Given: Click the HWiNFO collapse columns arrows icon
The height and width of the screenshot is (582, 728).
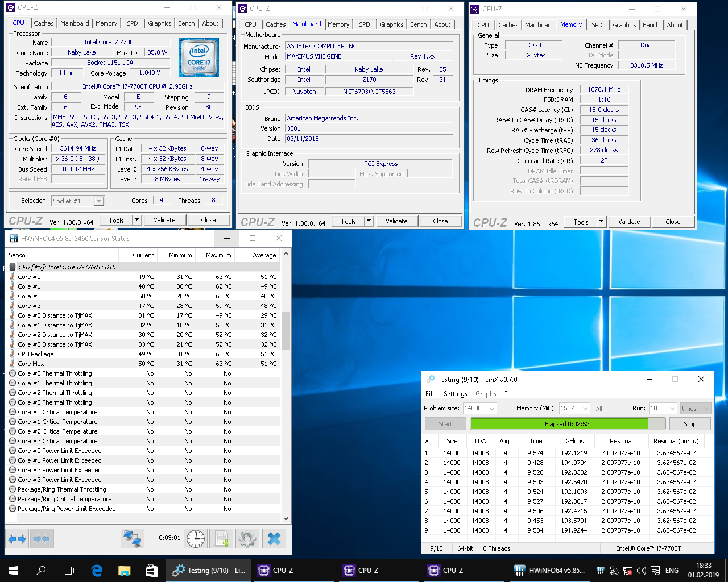Looking at the screenshot, I should click(x=42, y=538).
